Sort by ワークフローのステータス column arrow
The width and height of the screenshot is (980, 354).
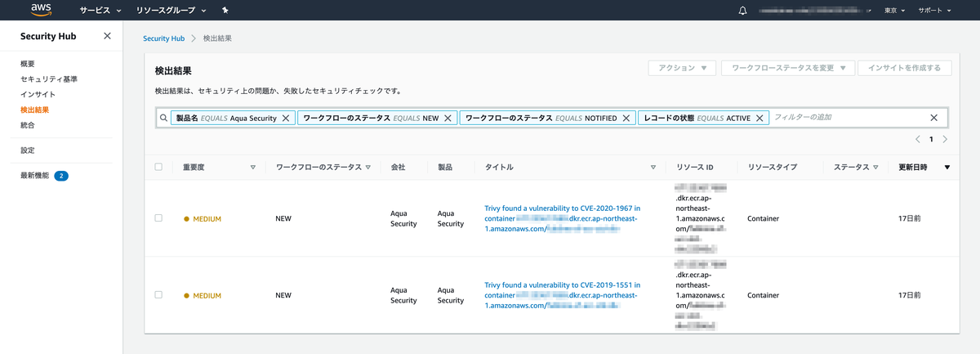pyautogui.click(x=368, y=168)
